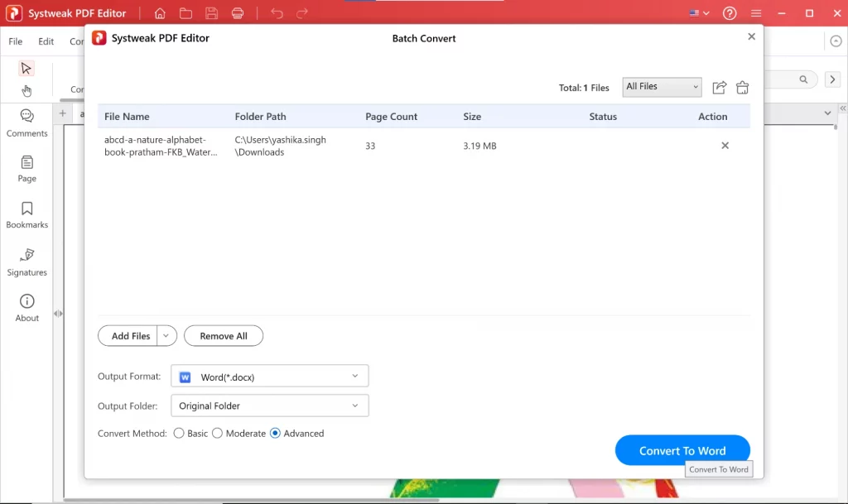Print document using printer icon
This screenshot has width=848, height=504.
(x=238, y=13)
